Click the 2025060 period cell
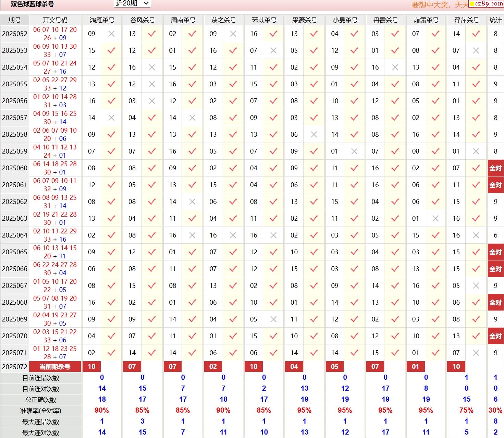Screen dimensions: 504x438 [x=14, y=168]
